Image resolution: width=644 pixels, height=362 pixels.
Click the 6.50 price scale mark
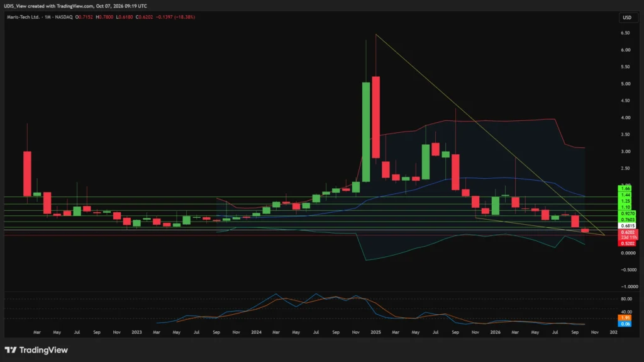coord(626,33)
